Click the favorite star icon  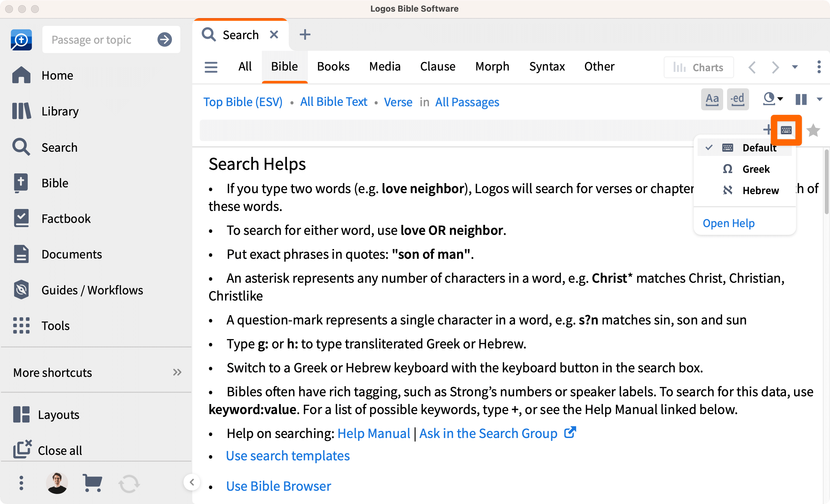[x=813, y=130]
